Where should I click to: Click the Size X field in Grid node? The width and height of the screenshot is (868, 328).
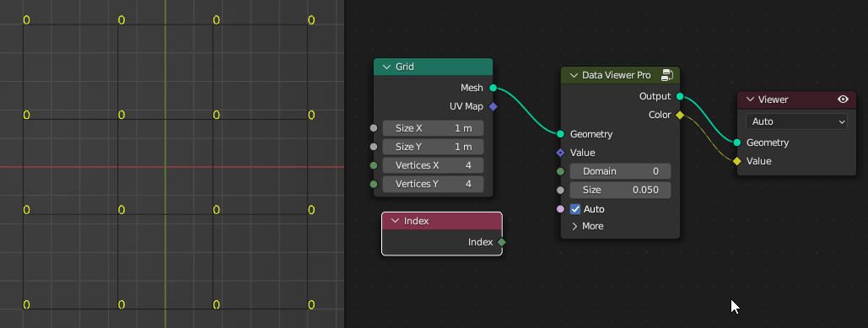tap(433, 128)
